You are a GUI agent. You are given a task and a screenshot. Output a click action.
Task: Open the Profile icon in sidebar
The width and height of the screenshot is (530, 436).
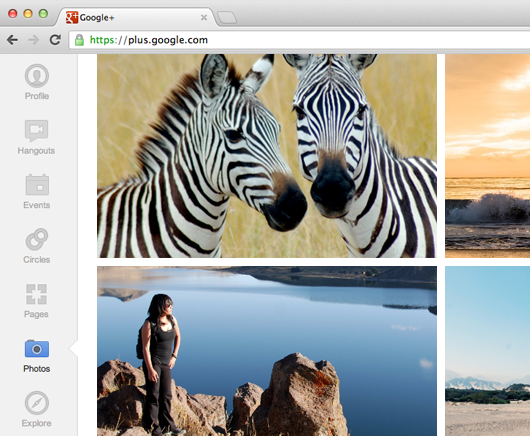tap(37, 76)
